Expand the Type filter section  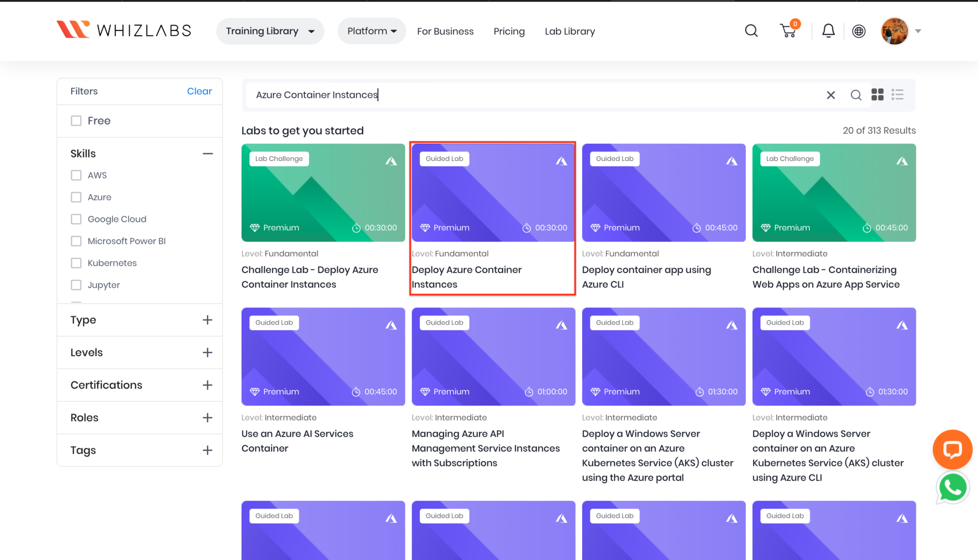(x=208, y=320)
